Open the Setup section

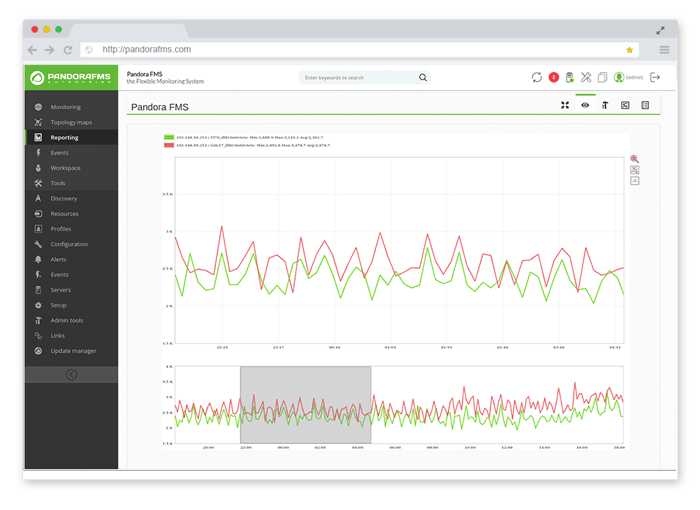pos(71,305)
